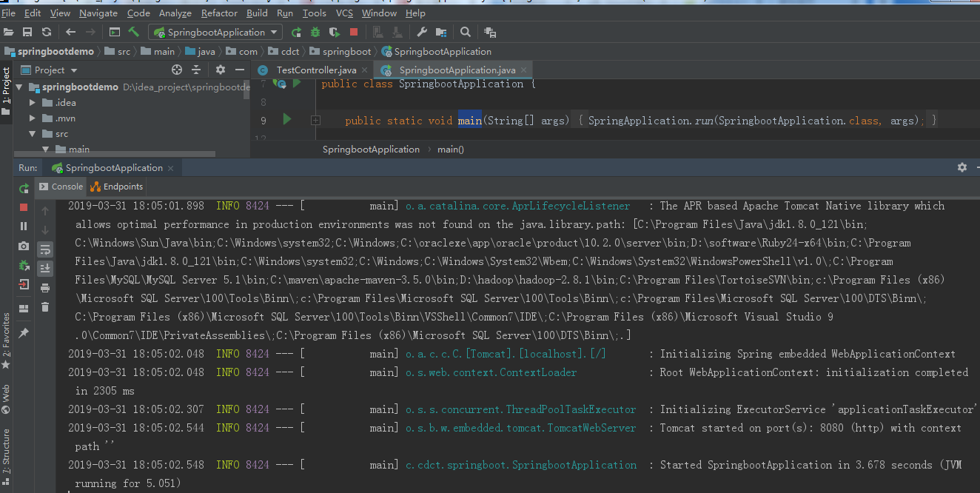Select the .idea folder in the project tree
980x493 pixels.
click(58, 102)
